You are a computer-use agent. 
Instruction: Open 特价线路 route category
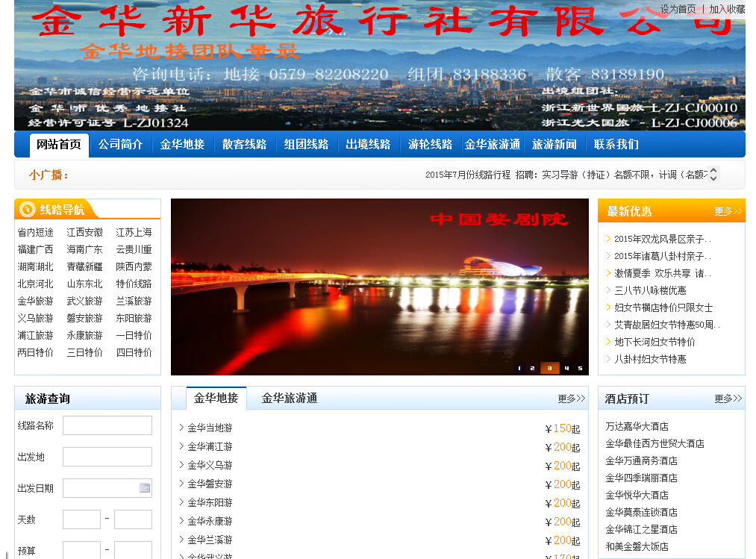point(134,284)
